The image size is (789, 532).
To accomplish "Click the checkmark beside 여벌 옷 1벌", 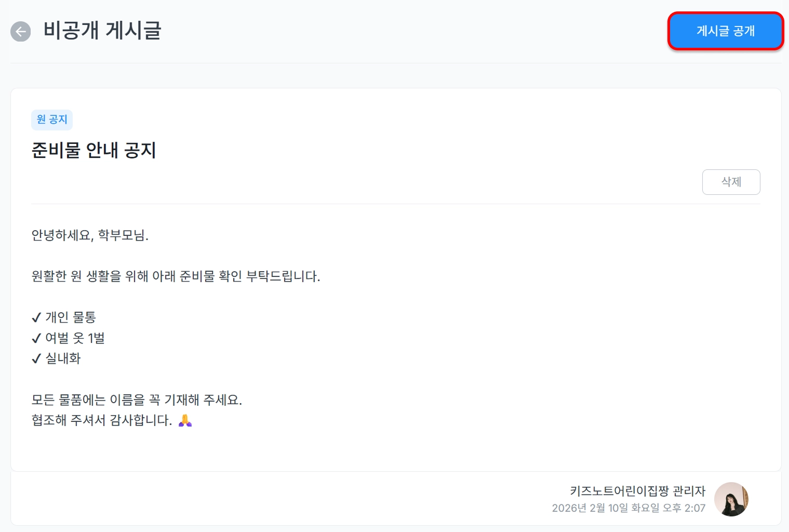I will click(36, 339).
